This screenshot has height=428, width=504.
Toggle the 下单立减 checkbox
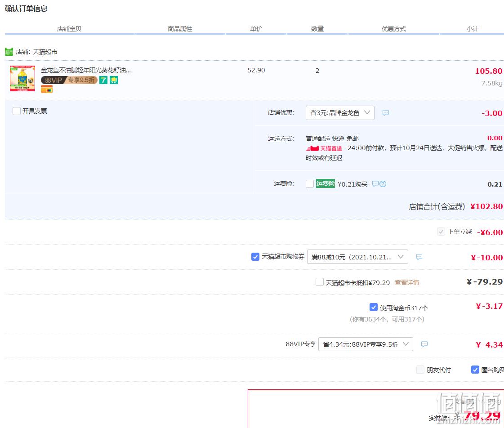pos(441,232)
